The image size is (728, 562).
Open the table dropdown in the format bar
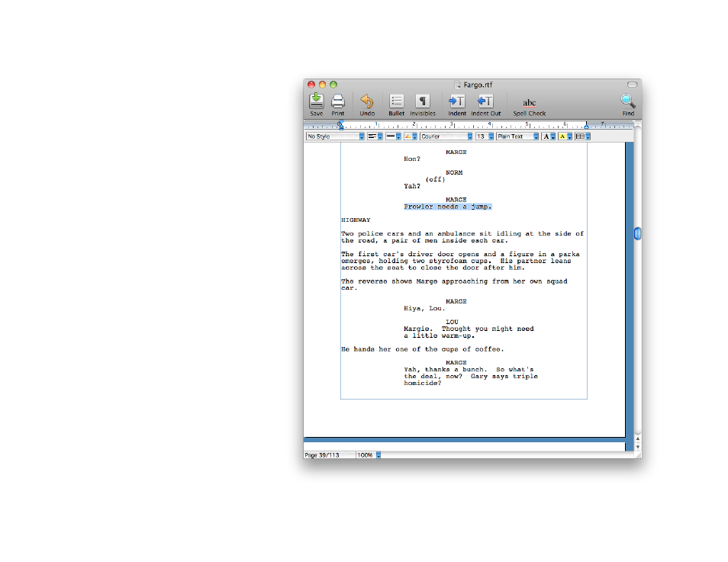583,136
